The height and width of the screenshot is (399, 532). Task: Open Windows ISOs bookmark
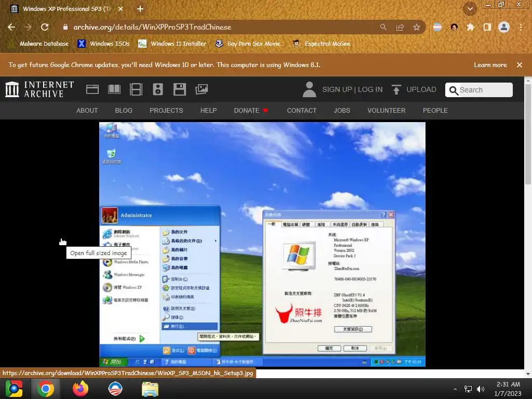click(104, 44)
